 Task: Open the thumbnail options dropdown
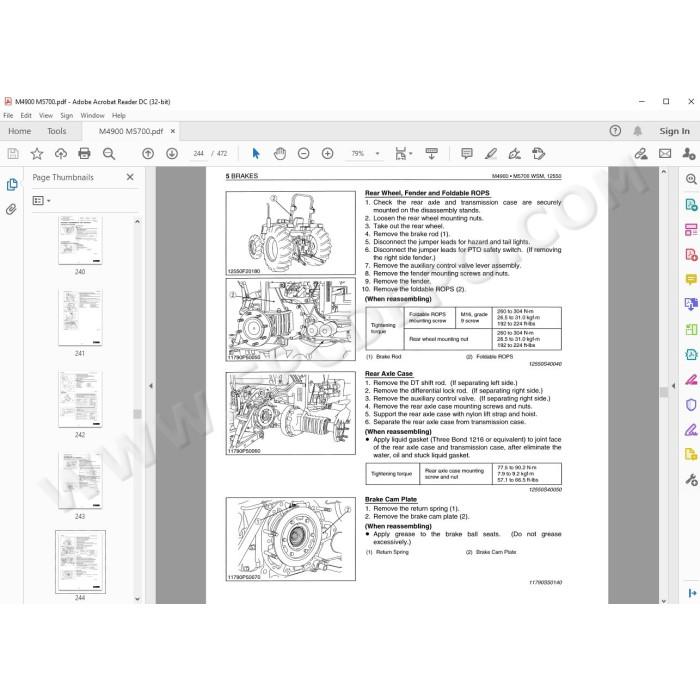42,201
